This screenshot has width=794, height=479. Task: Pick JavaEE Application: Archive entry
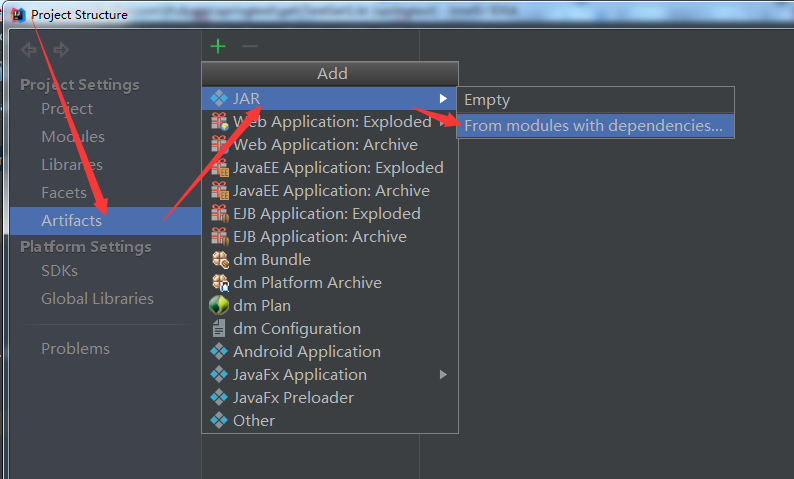coord(330,190)
